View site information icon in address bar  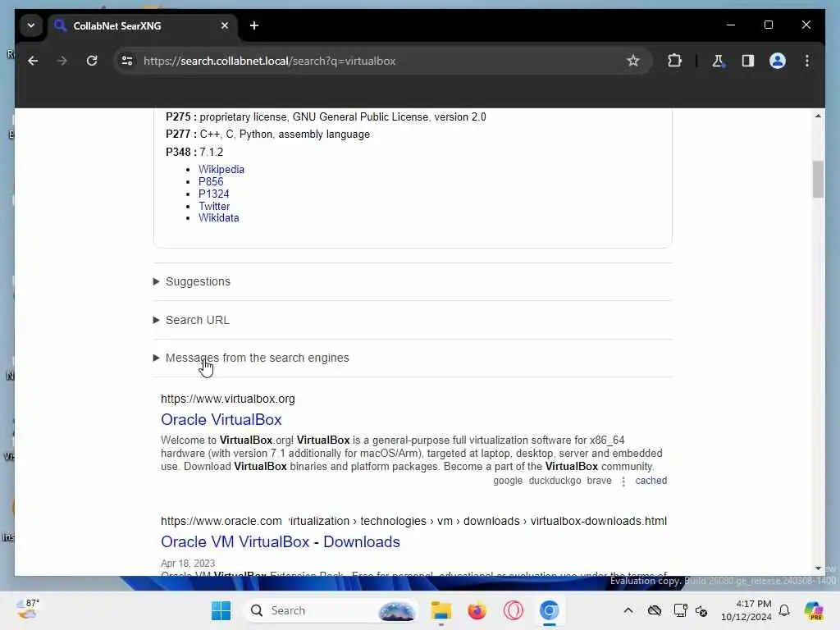click(127, 61)
